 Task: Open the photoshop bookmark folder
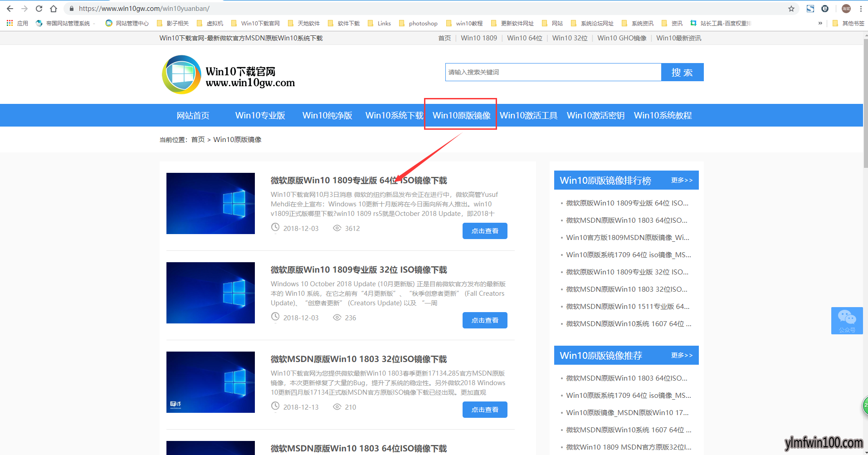[x=418, y=23]
